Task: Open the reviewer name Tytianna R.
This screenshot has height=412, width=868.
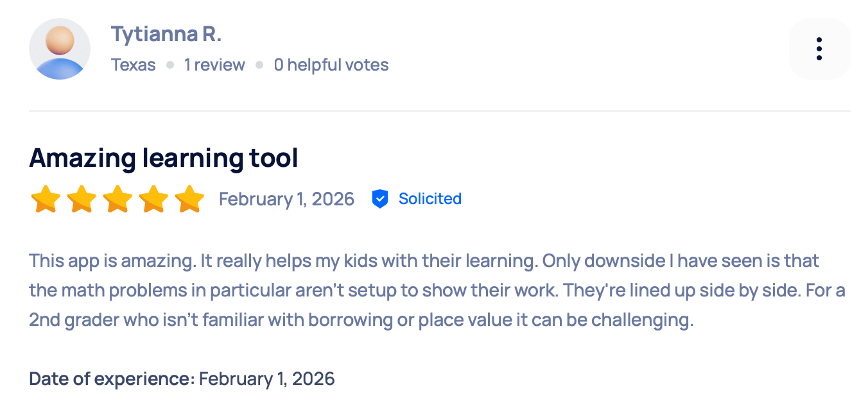Action: pyautogui.click(x=166, y=34)
